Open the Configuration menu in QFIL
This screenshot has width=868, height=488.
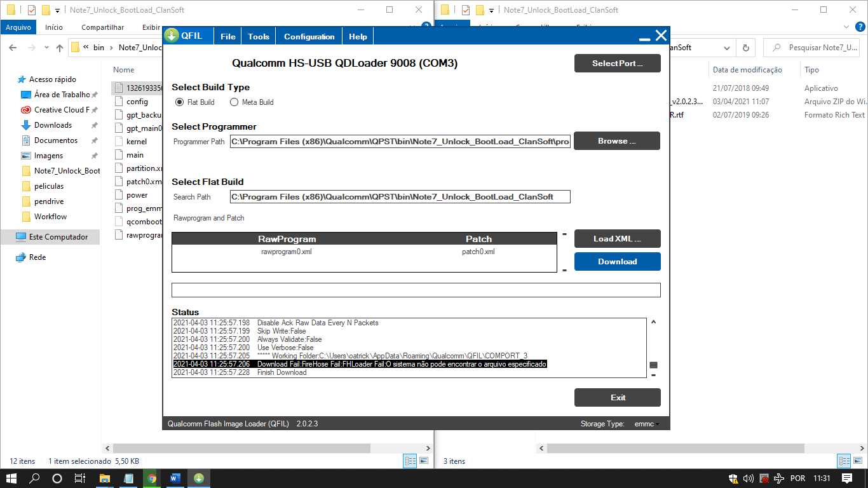pos(309,36)
